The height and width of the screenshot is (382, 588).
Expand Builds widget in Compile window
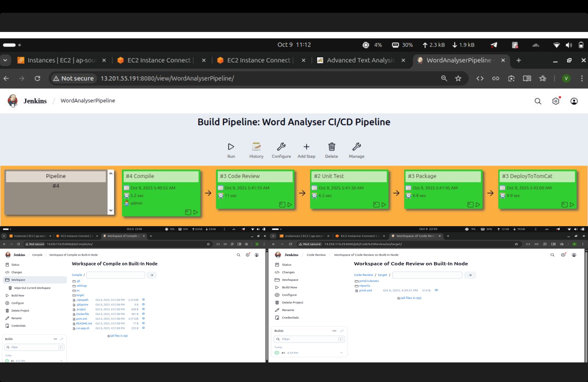(x=62, y=339)
